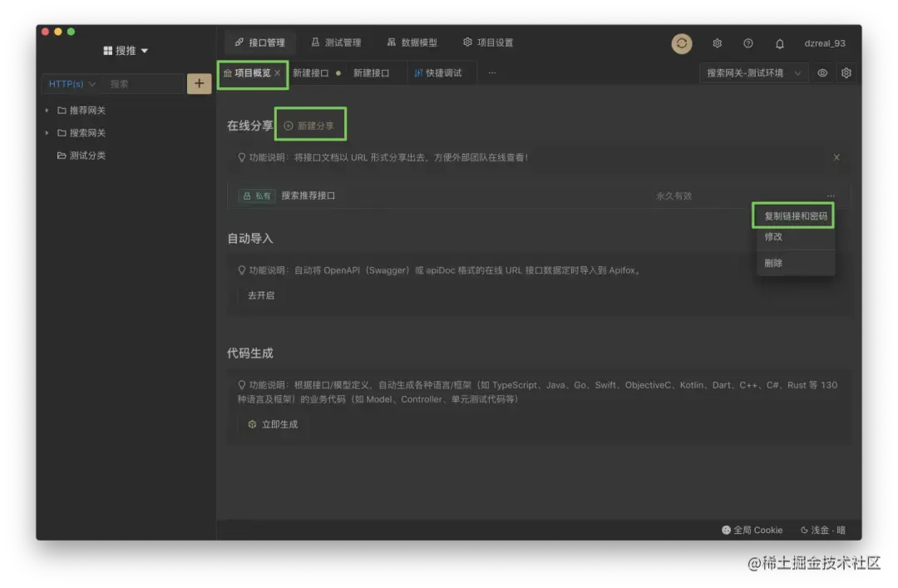898x588 pixels.
Task: Switch to first 新建接口 tab with dot
Action: tap(316, 73)
